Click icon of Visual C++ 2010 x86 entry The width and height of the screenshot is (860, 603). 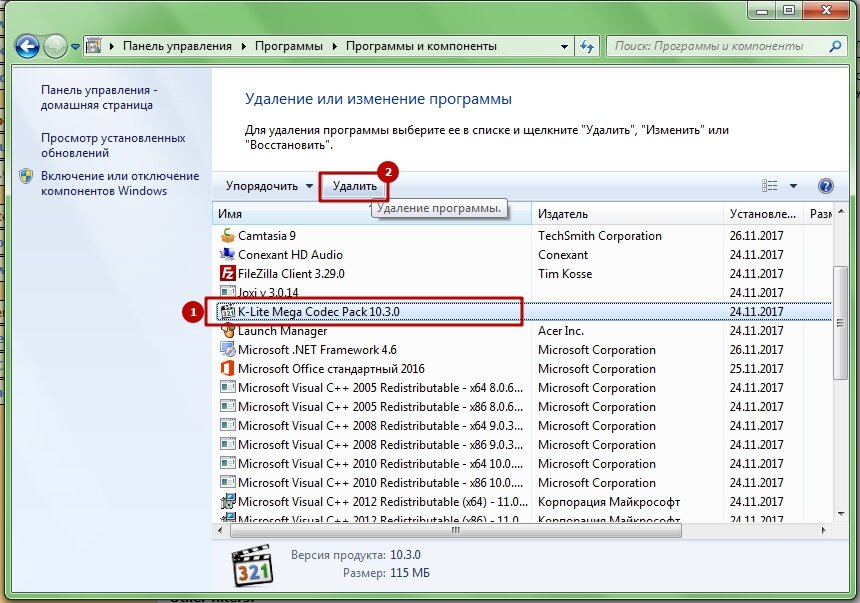(228, 482)
